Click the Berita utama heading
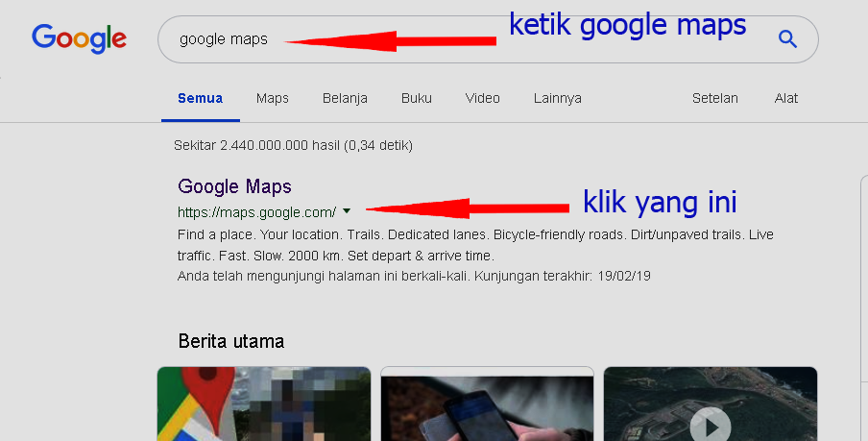The height and width of the screenshot is (441, 868). 231,341
